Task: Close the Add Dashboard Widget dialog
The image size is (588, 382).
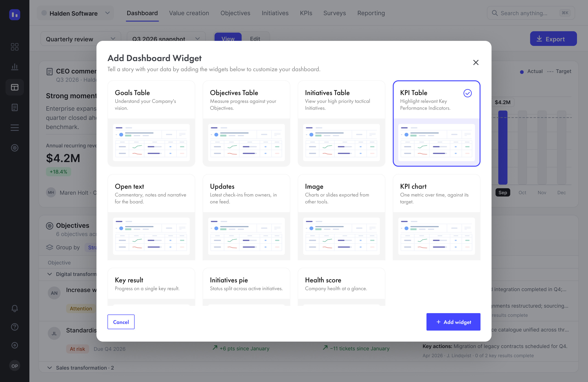Action: 476,62
